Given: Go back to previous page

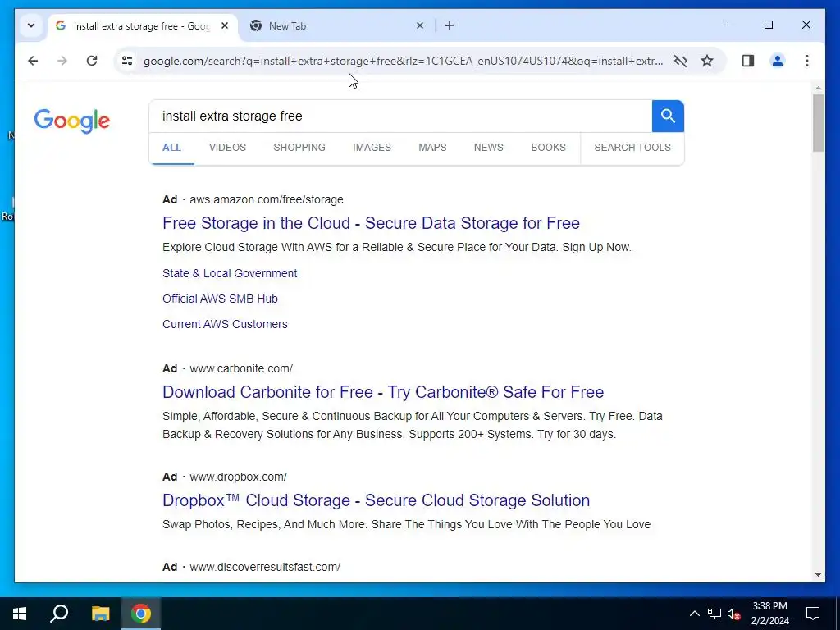Looking at the screenshot, I should click(33, 61).
